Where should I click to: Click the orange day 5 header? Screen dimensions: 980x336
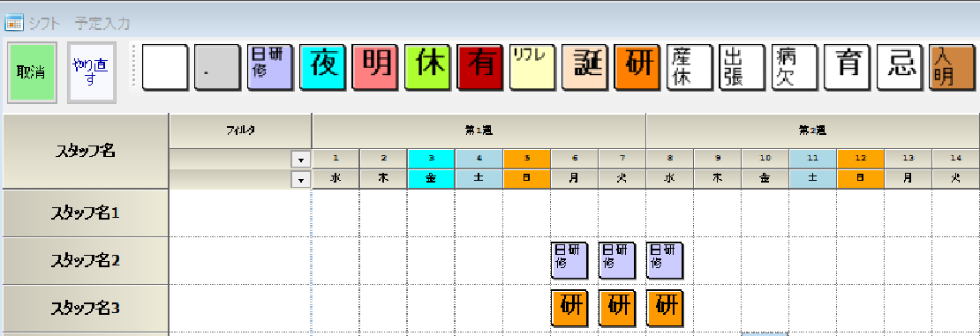(x=526, y=159)
